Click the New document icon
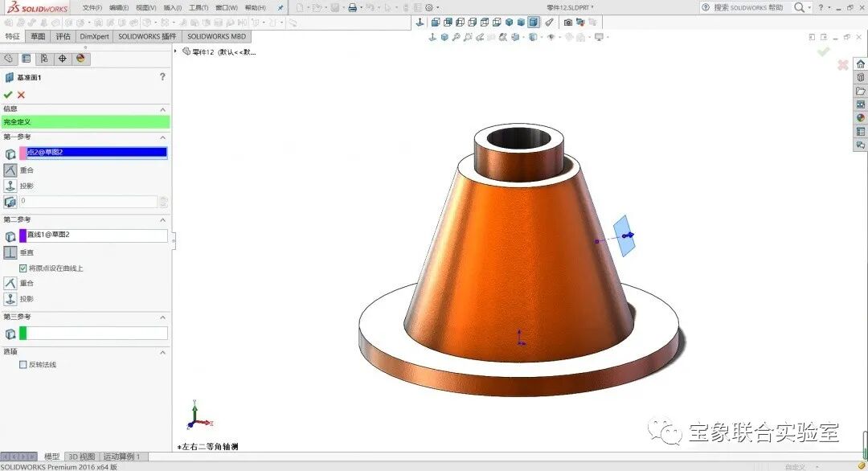This screenshot has width=868, height=471. point(300,8)
